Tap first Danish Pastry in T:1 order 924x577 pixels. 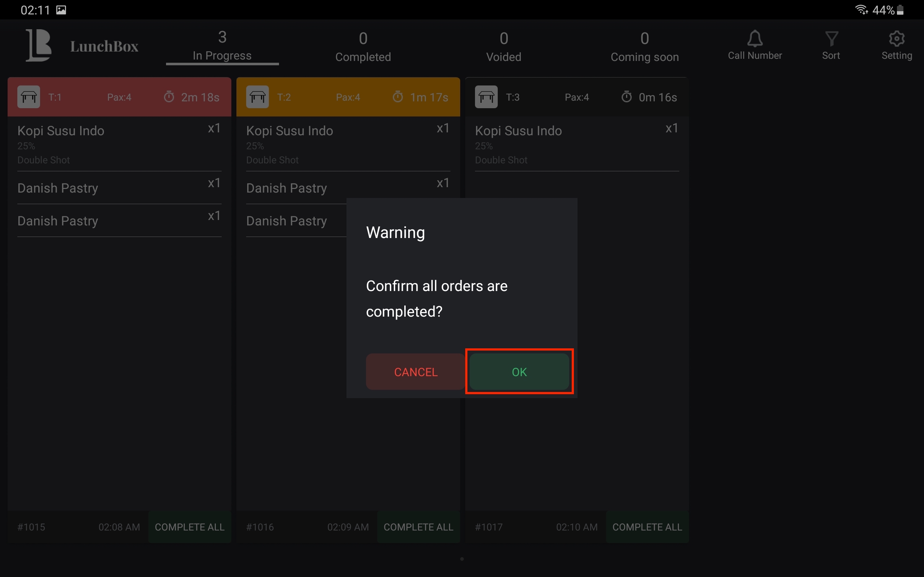(58, 188)
